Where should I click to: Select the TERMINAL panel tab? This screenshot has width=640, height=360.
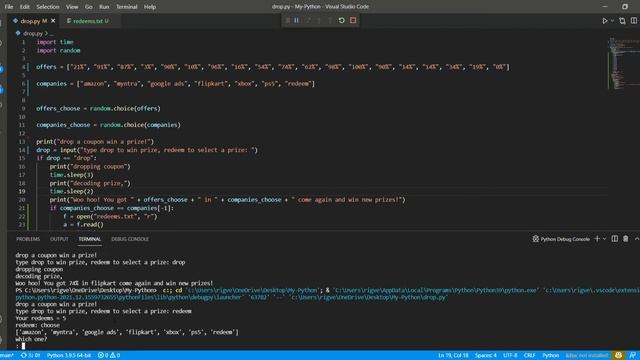click(89, 239)
